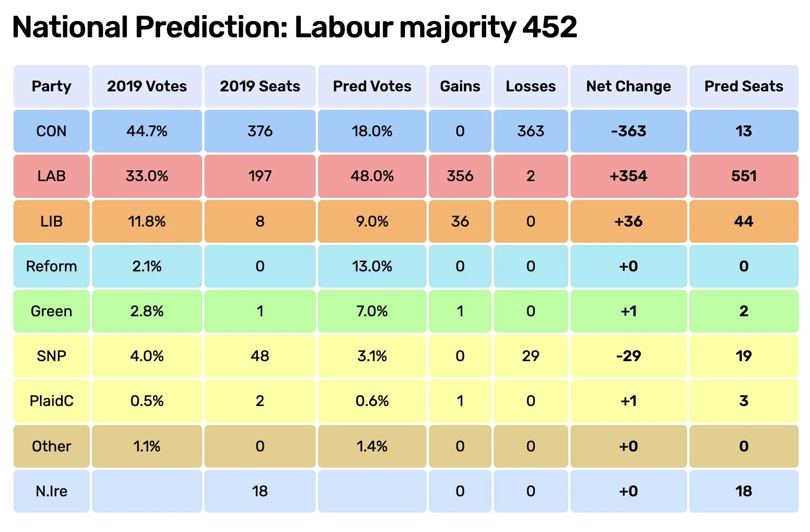Screen dimensions: 810x532
Task: Click the Gains column header
Action: (460, 86)
